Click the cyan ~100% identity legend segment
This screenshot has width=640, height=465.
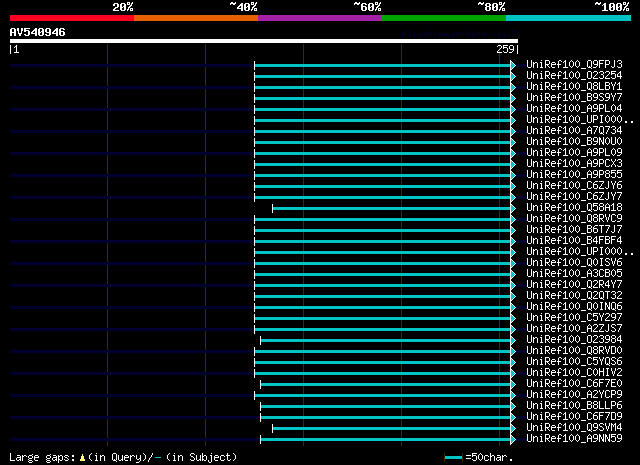(x=569, y=18)
